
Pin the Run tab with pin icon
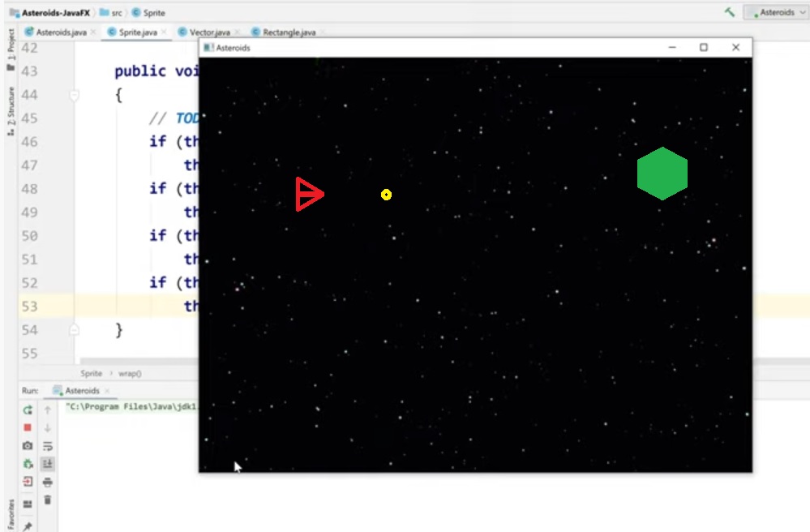28,526
